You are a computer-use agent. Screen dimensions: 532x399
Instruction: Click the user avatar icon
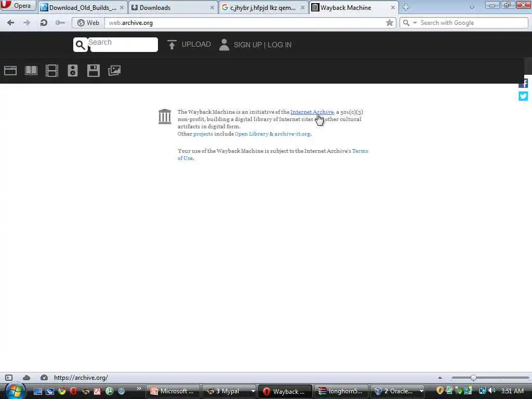224,45
